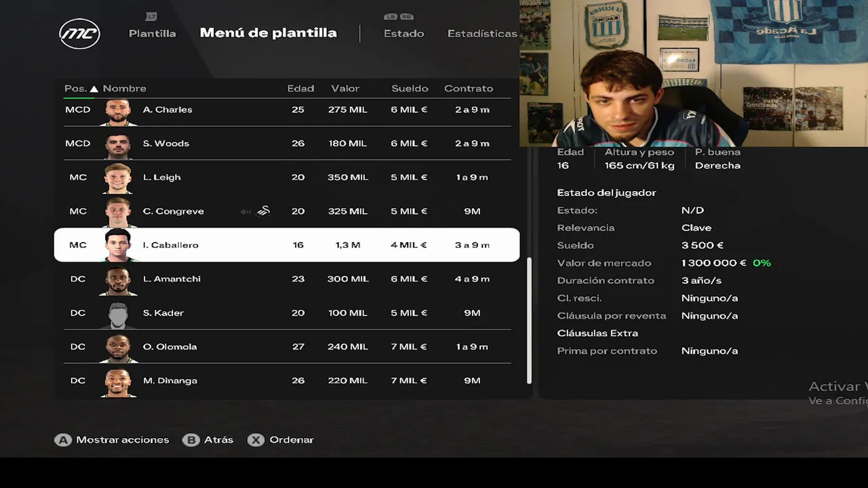Open the Estadísticas tab

(x=482, y=33)
